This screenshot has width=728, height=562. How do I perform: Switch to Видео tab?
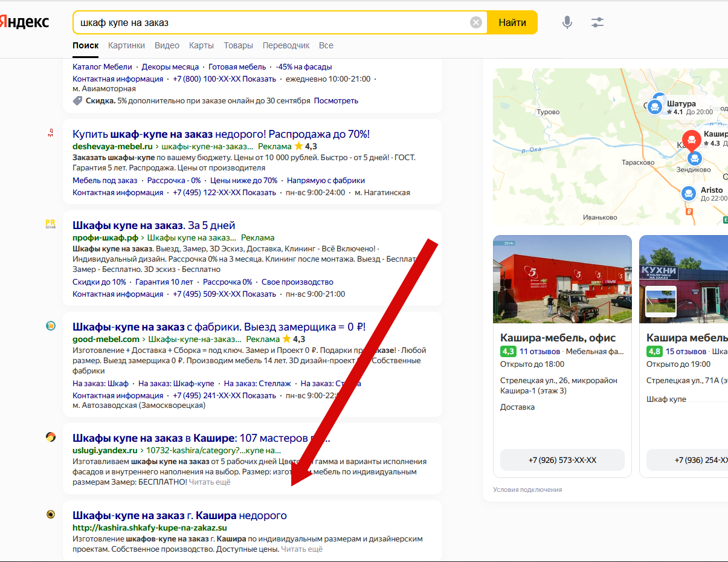167,45
